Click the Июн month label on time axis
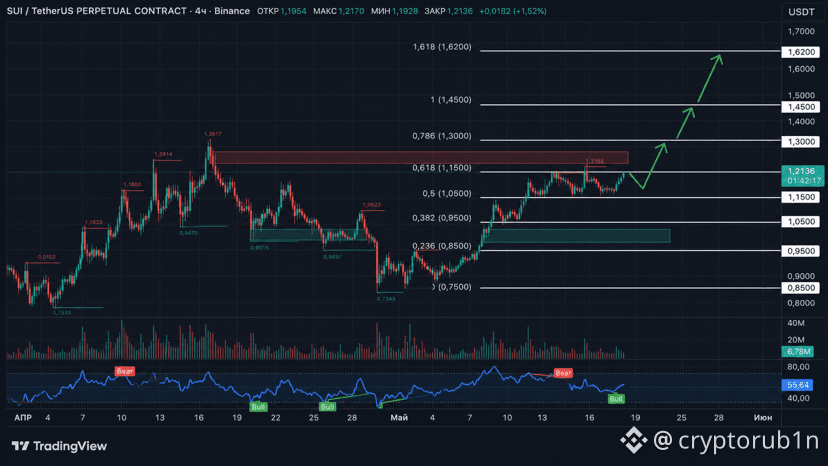 click(763, 417)
